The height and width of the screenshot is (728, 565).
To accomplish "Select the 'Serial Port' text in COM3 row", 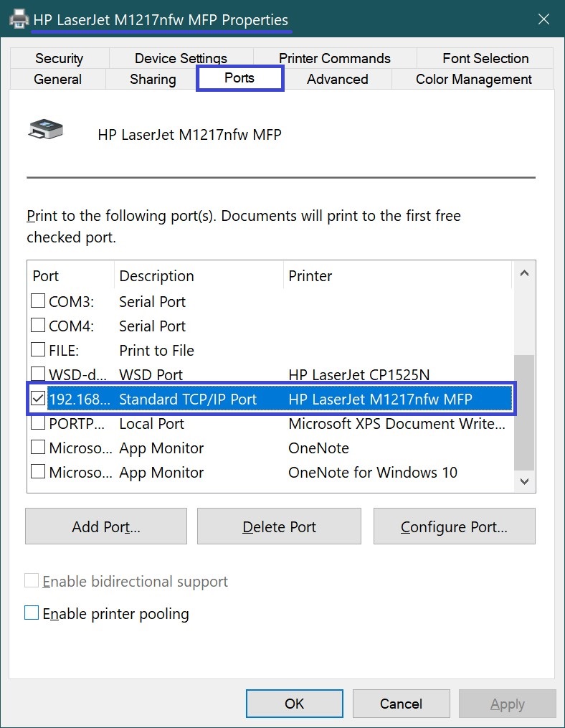I will [x=152, y=302].
